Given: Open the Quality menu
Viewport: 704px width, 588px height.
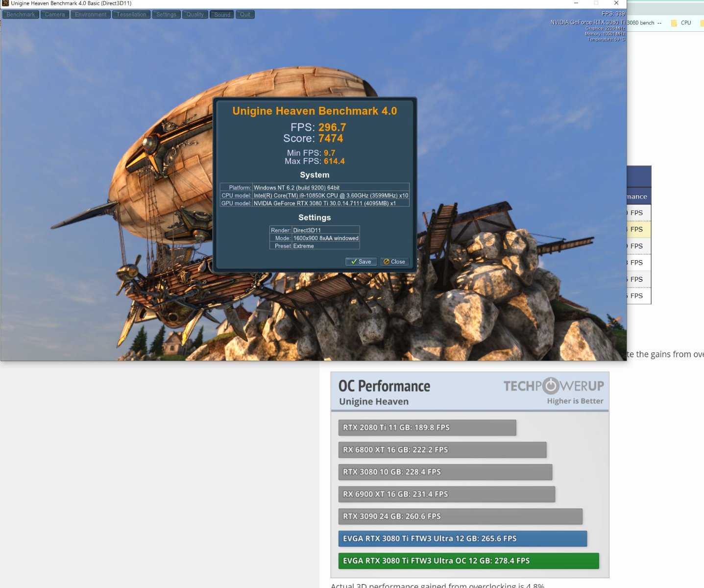Looking at the screenshot, I should (195, 15).
